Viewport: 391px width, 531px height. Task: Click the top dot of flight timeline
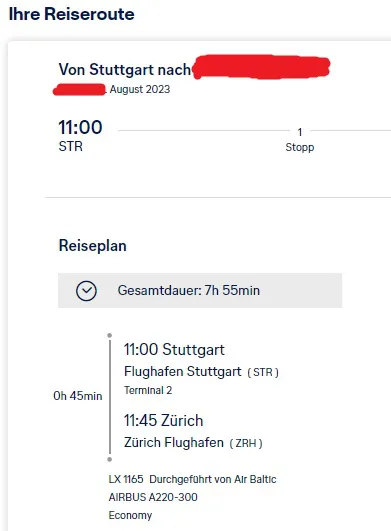click(109, 336)
